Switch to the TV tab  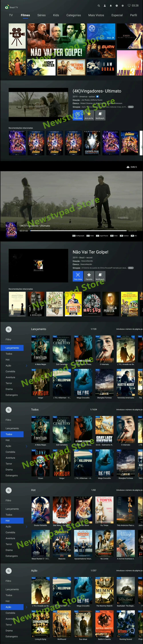tap(11, 15)
